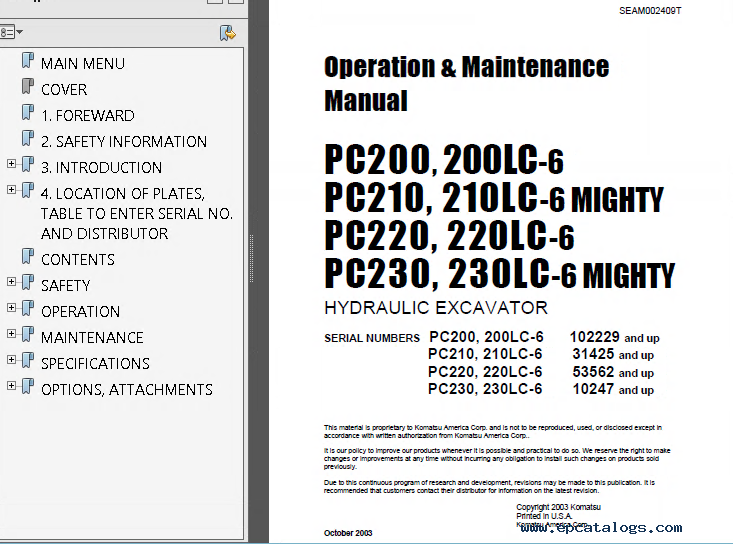Click the October 2003 date text
The width and height of the screenshot is (733, 544).
pos(348,533)
